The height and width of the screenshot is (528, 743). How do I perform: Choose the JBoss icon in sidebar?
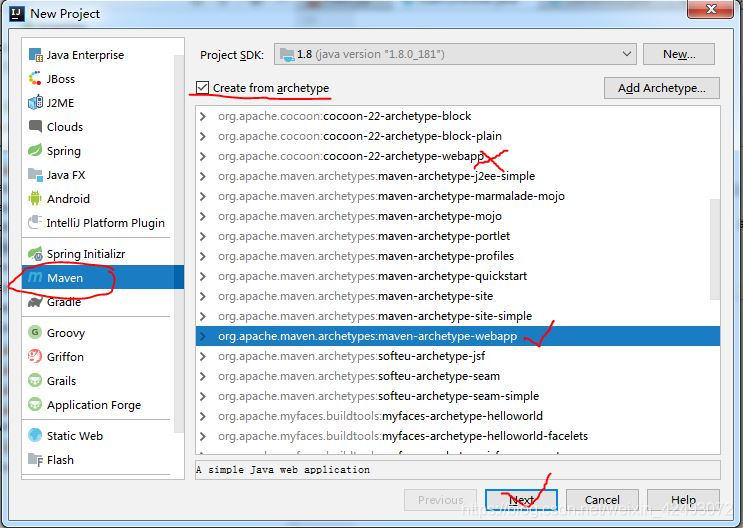click(35, 79)
